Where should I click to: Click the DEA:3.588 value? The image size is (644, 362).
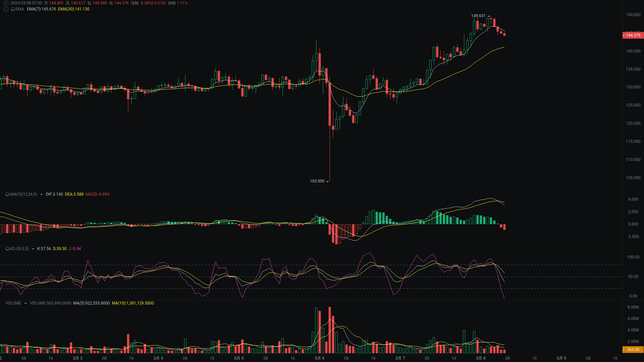click(x=74, y=194)
